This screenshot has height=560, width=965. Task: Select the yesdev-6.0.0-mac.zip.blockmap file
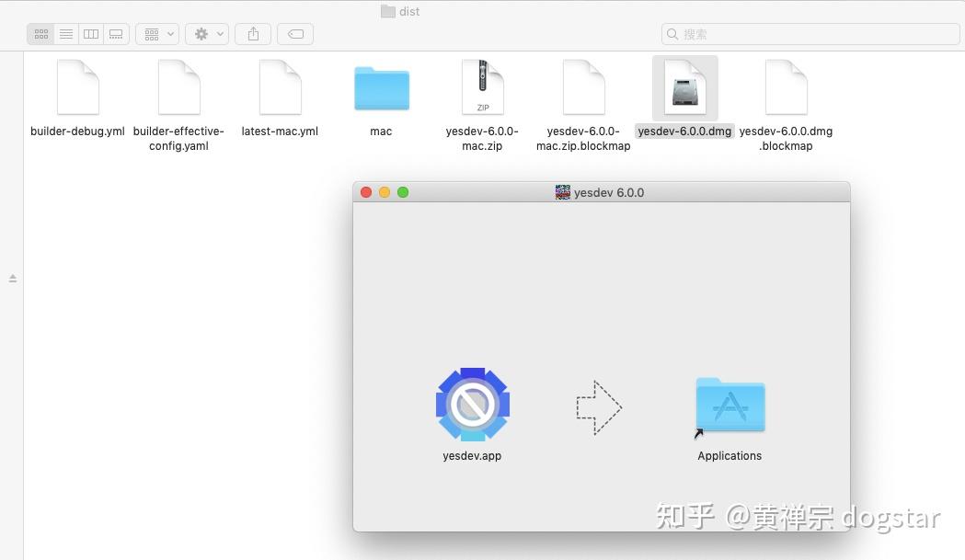(583, 87)
